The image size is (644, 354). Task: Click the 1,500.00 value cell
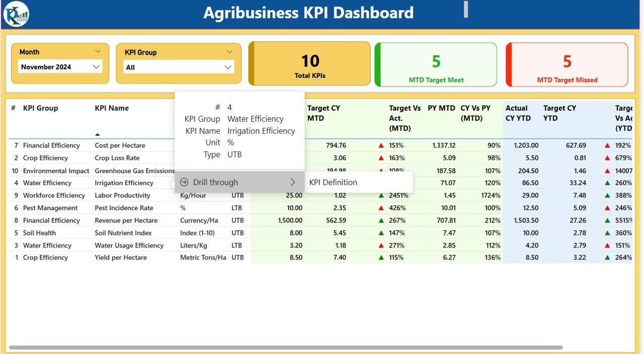pyautogui.click(x=290, y=221)
